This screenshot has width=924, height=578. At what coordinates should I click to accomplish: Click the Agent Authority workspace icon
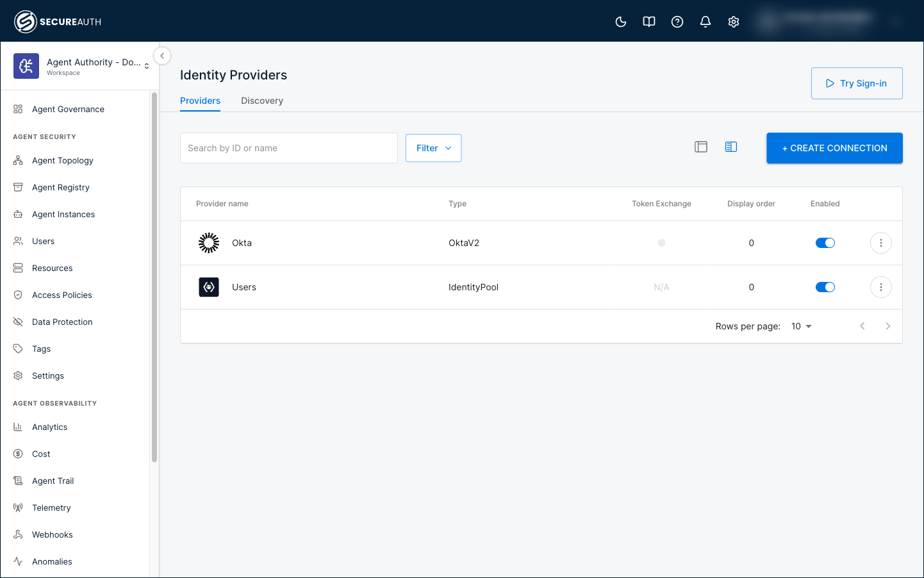pyautogui.click(x=26, y=66)
